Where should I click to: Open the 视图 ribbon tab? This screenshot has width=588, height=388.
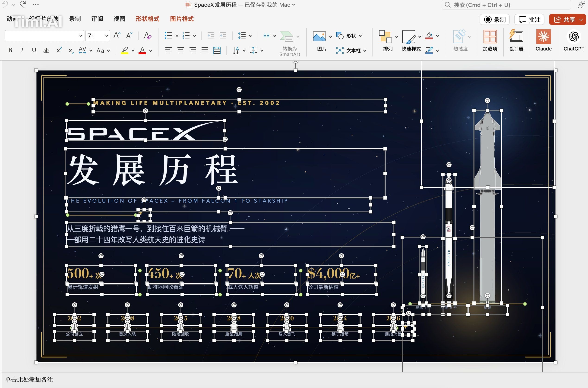pos(119,19)
